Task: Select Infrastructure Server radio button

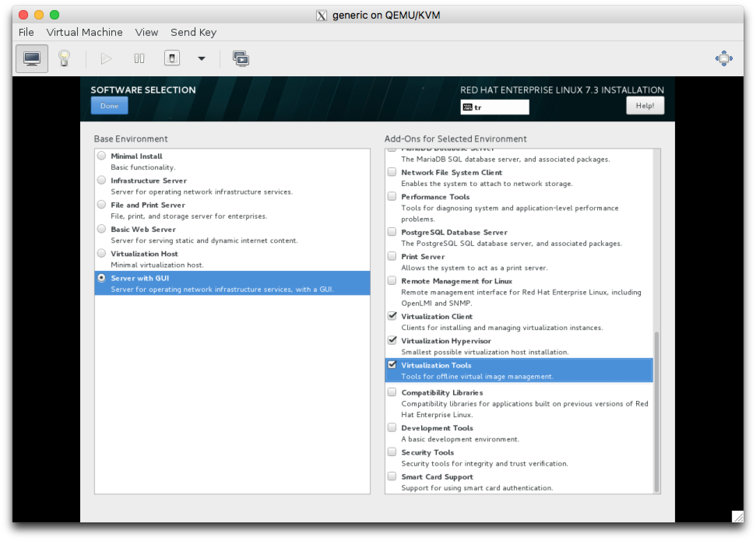Action: 102,180
